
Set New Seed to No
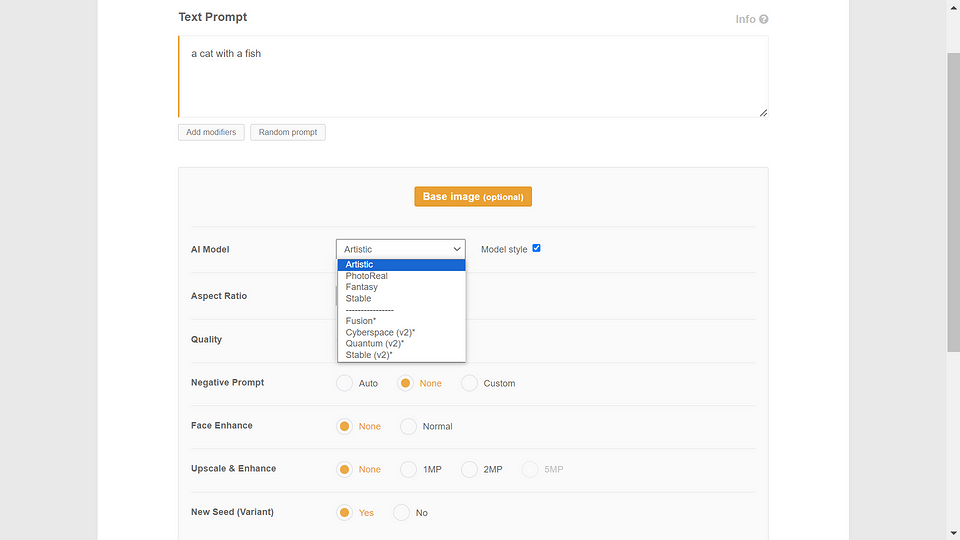402,512
